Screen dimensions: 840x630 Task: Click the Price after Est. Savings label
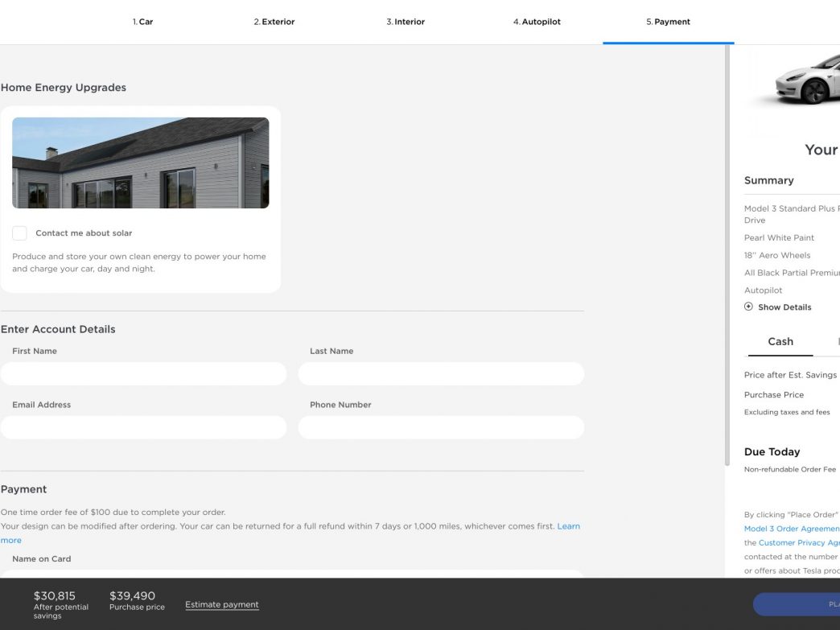[790, 375]
